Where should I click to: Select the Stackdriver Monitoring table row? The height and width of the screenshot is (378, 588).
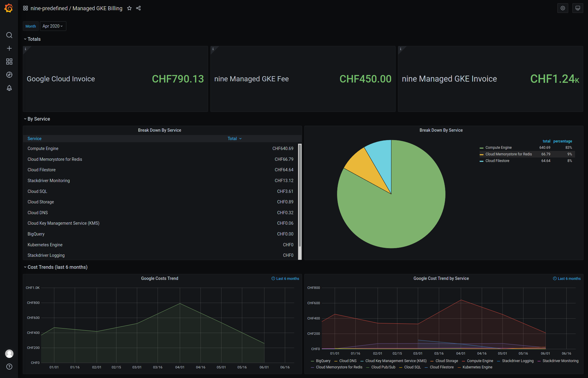click(x=160, y=181)
